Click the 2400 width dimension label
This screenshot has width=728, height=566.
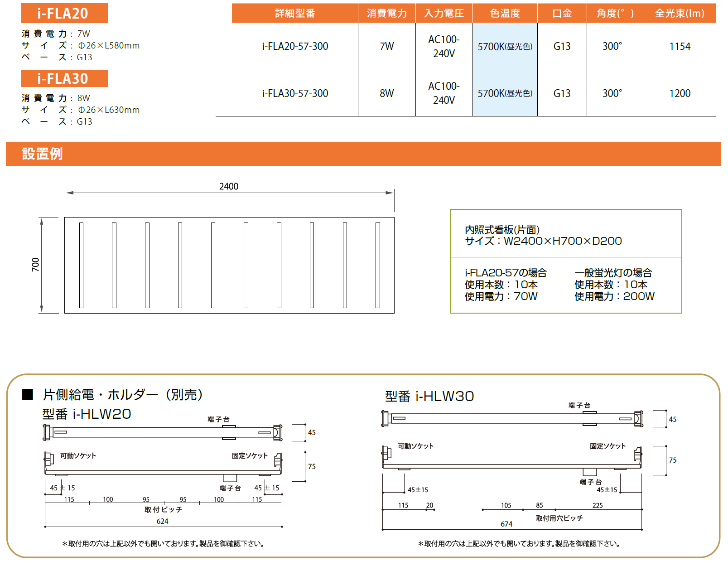click(229, 186)
